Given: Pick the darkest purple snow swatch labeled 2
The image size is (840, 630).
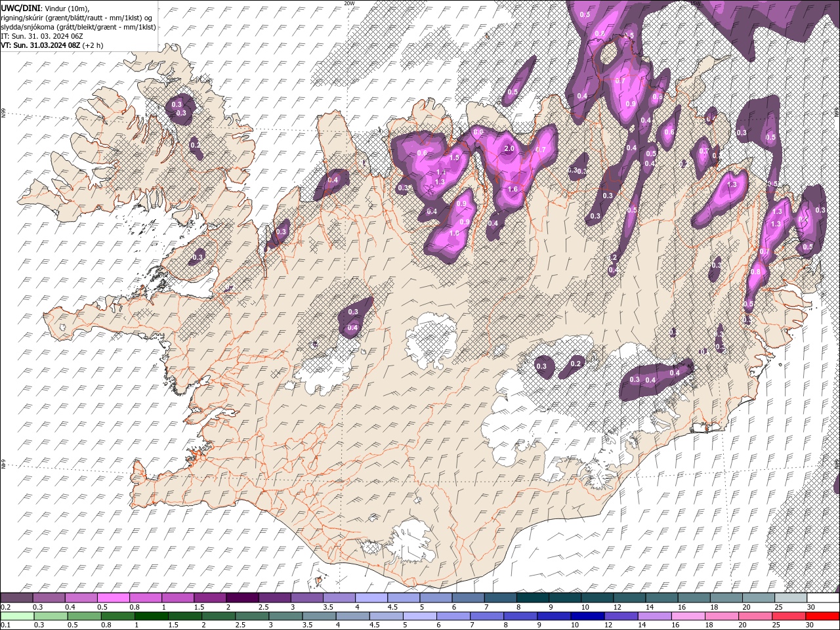Looking at the screenshot, I should 242,598.
